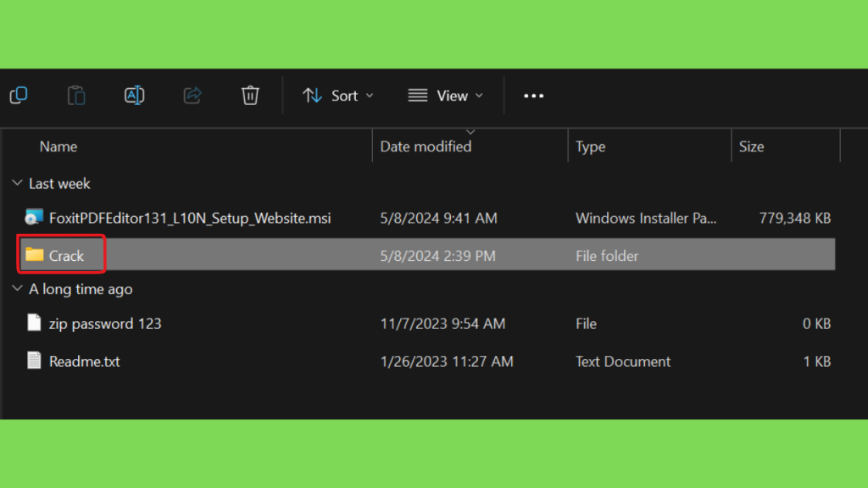Click the Readme.txt document icon

pyautogui.click(x=34, y=361)
